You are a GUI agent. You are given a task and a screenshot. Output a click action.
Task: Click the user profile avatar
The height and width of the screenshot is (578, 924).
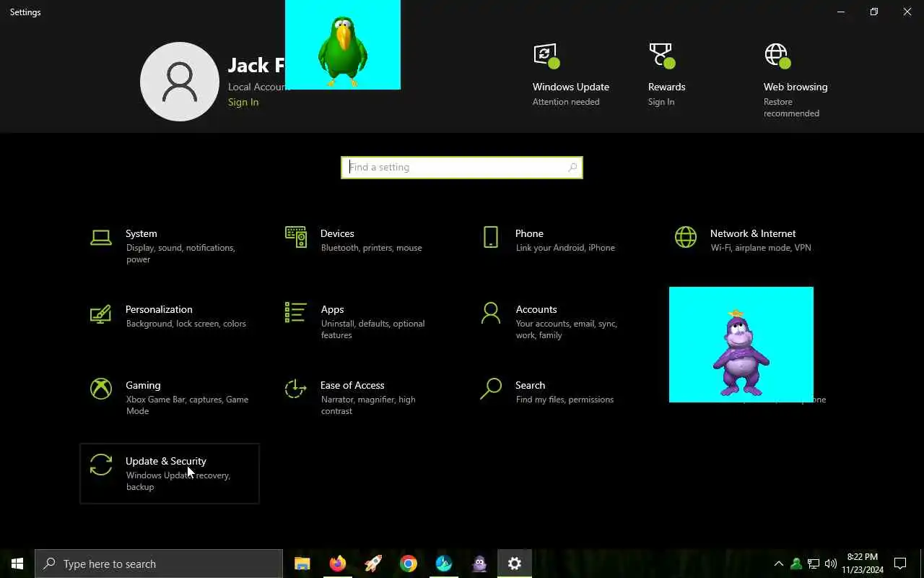pos(180,82)
